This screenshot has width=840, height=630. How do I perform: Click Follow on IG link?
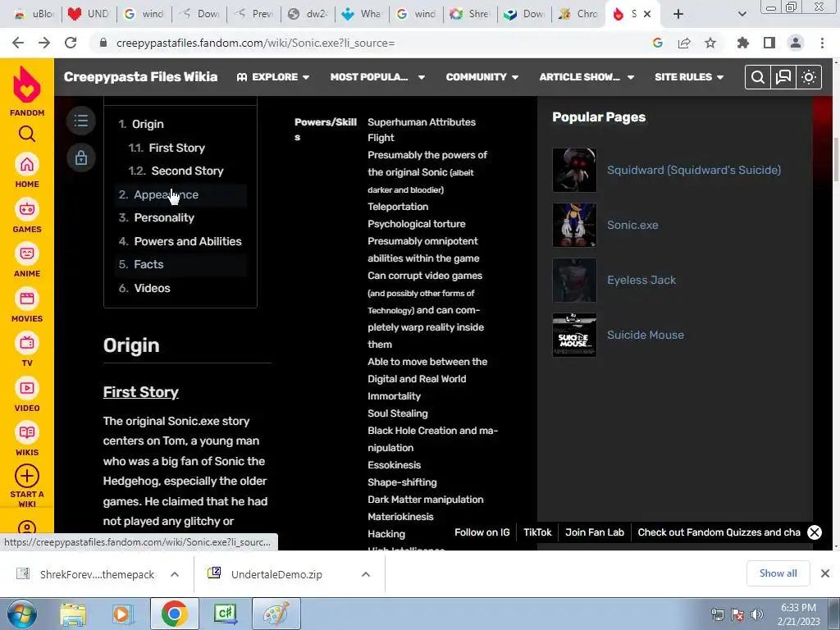(482, 532)
